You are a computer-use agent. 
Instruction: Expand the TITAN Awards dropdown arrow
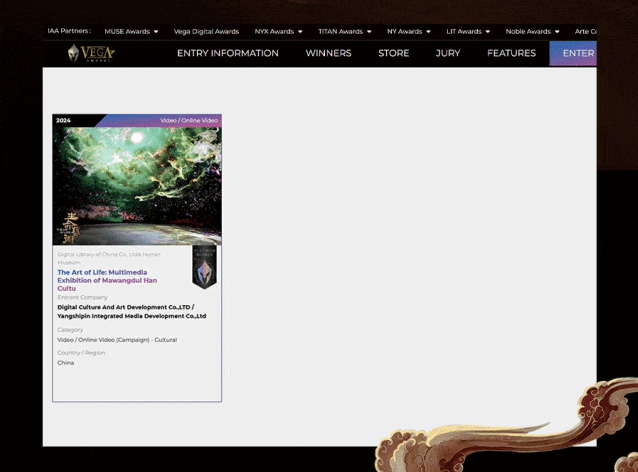pyautogui.click(x=369, y=32)
